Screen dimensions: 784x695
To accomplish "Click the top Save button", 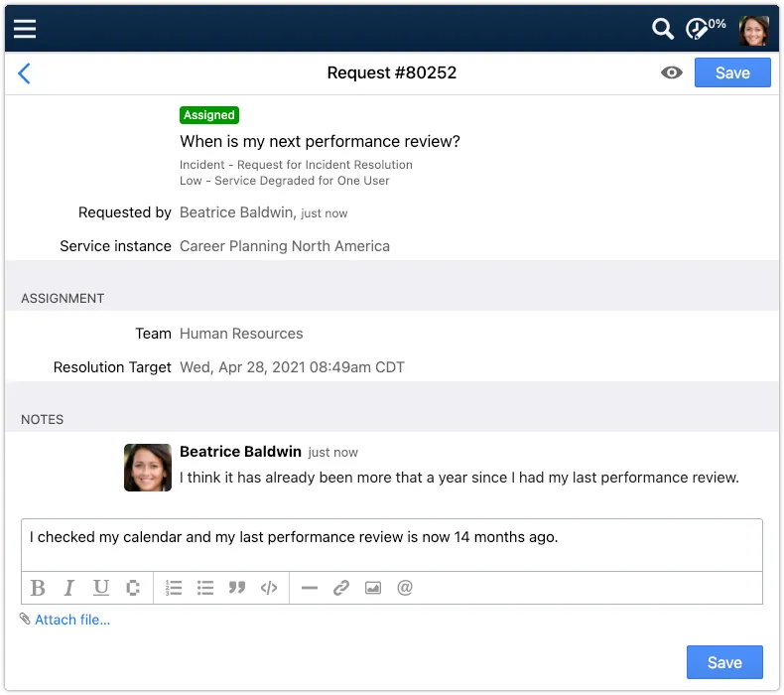I will (732, 72).
